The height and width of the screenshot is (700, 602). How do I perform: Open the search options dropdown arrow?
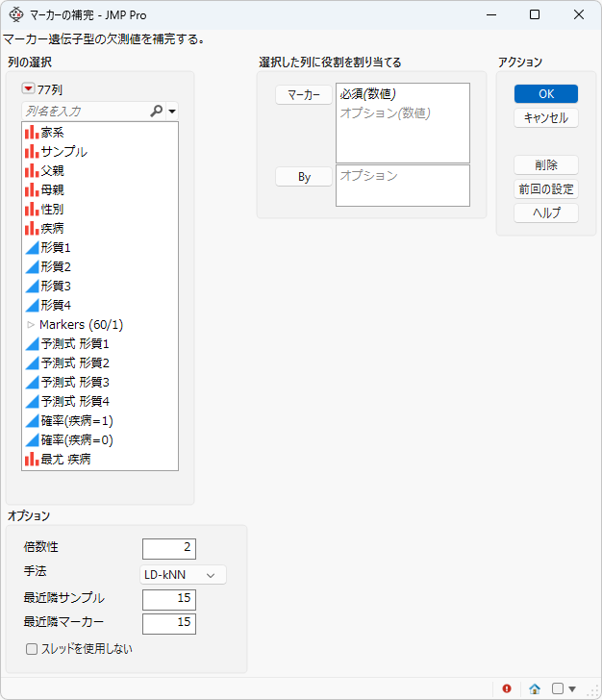(172, 112)
